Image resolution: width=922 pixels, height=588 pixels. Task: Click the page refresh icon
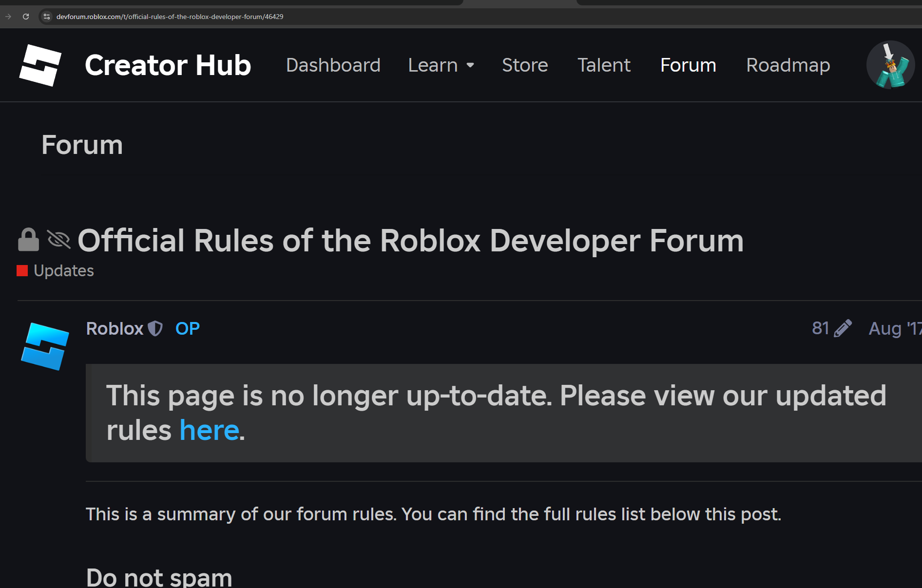(26, 16)
